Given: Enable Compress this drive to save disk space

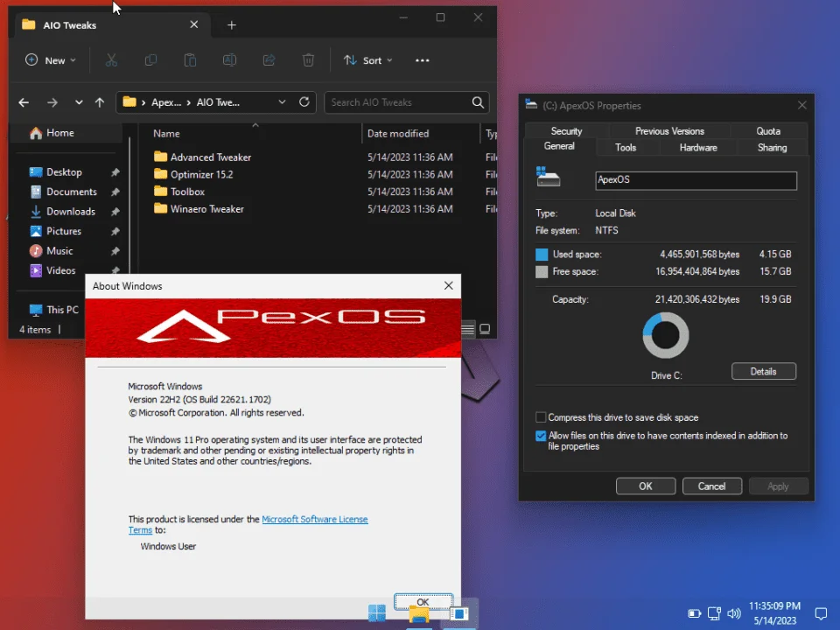Looking at the screenshot, I should pos(541,417).
